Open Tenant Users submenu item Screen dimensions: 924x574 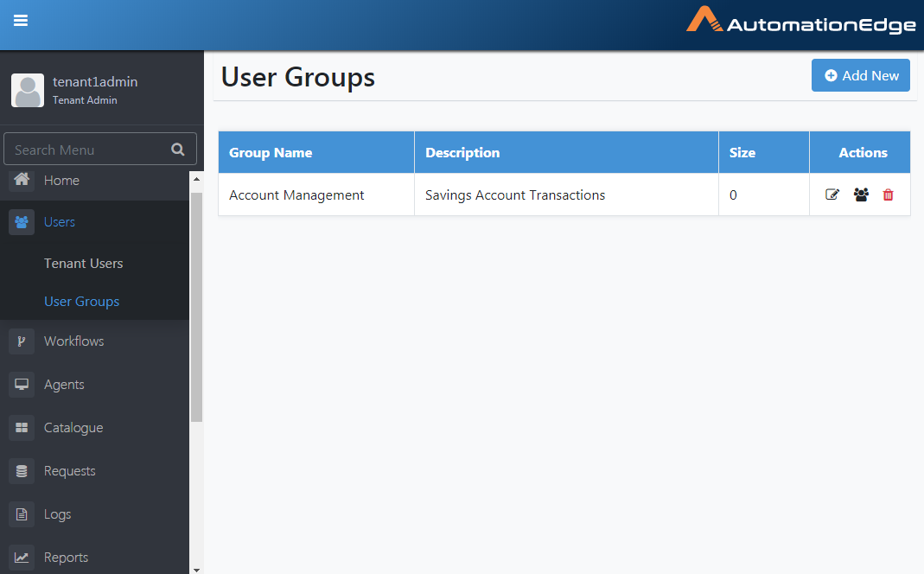pos(84,264)
